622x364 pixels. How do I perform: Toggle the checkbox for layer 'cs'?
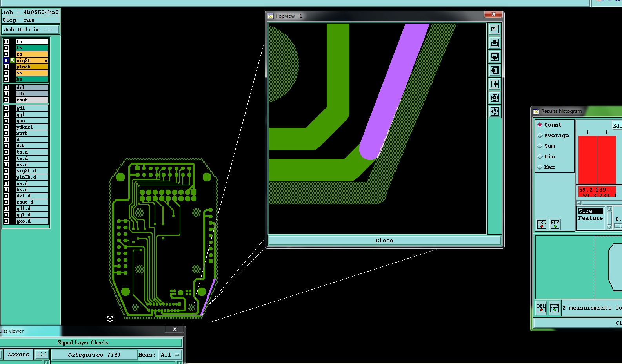coord(6,54)
